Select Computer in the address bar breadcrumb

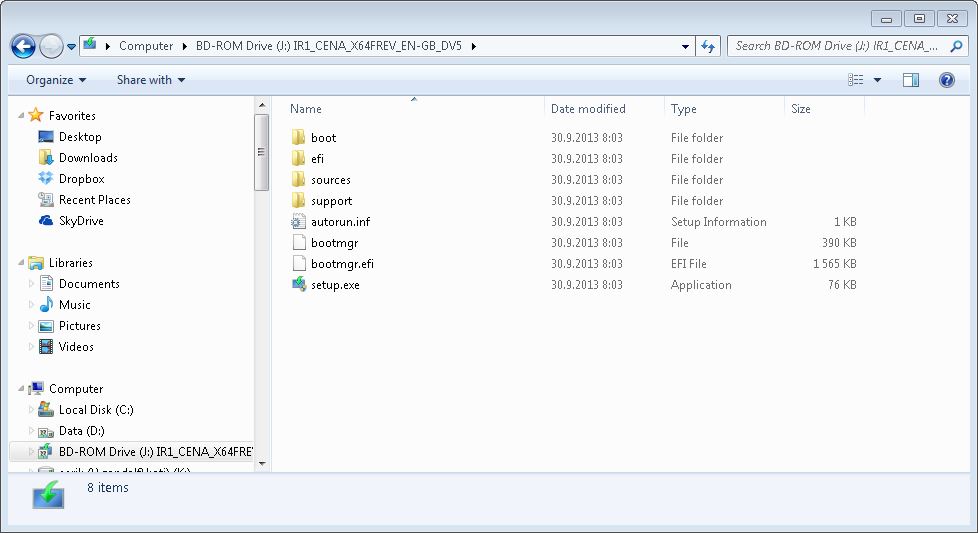coord(146,46)
